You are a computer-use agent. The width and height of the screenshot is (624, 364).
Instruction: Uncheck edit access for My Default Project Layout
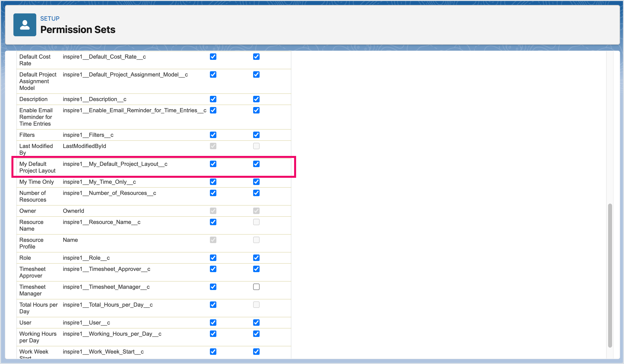click(x=256, y=164)
